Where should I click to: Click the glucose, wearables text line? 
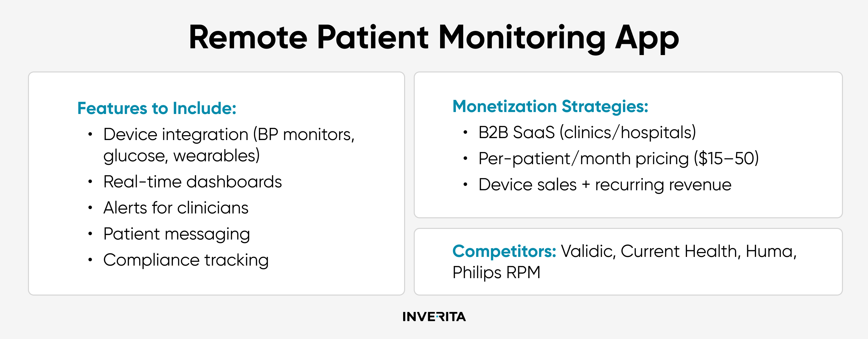pyautogui.click(x=181, y=156)
